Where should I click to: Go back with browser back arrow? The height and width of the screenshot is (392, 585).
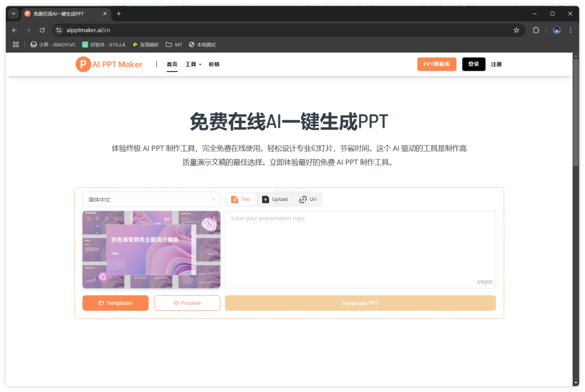15,30
